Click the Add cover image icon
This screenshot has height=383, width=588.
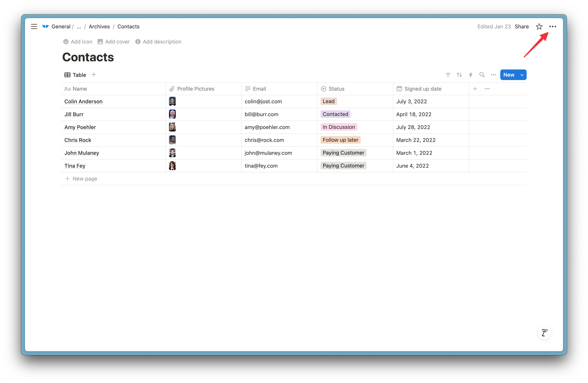100,42
